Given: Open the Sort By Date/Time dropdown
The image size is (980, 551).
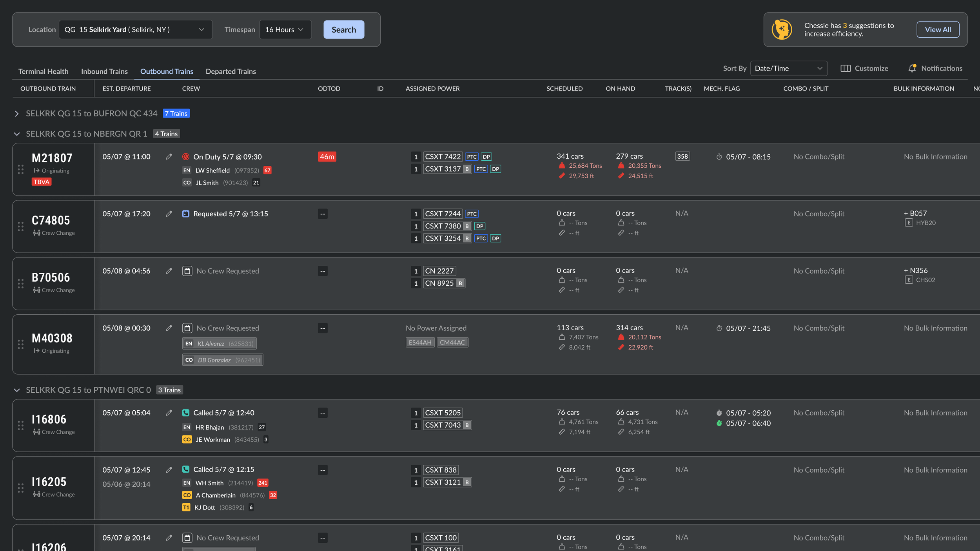Looking at the screenshot, I should pos(788,69).
